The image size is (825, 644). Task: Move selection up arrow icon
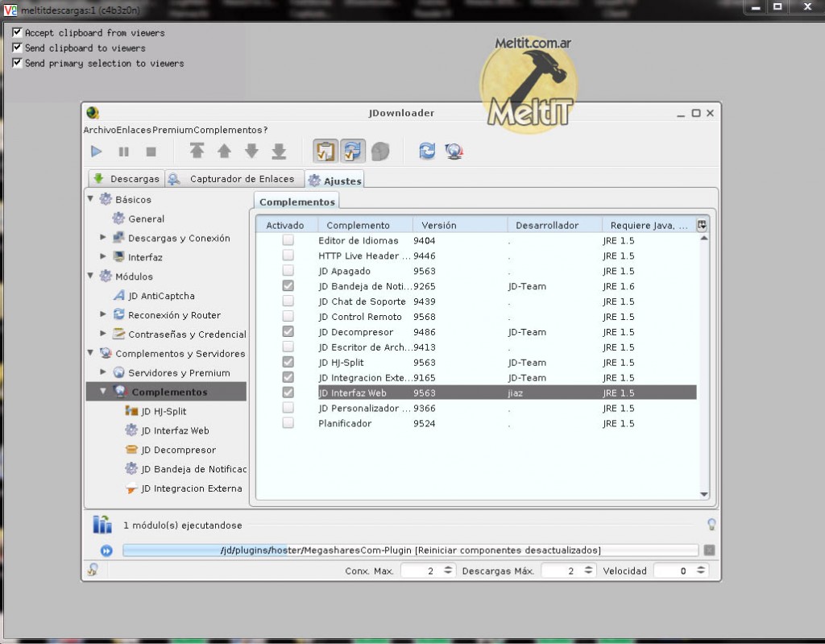(224, 152)
